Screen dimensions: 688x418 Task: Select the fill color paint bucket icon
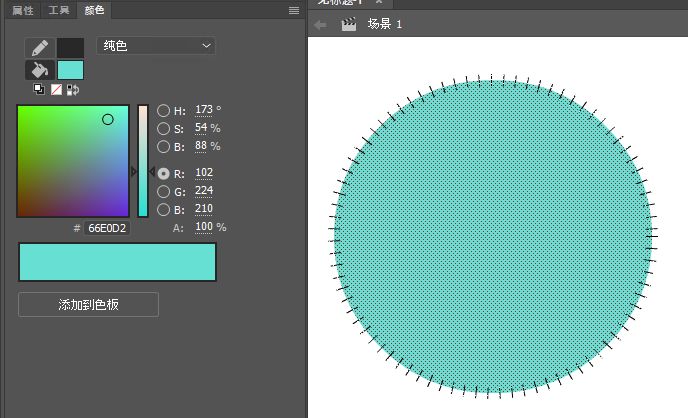(x=40, y=70)
